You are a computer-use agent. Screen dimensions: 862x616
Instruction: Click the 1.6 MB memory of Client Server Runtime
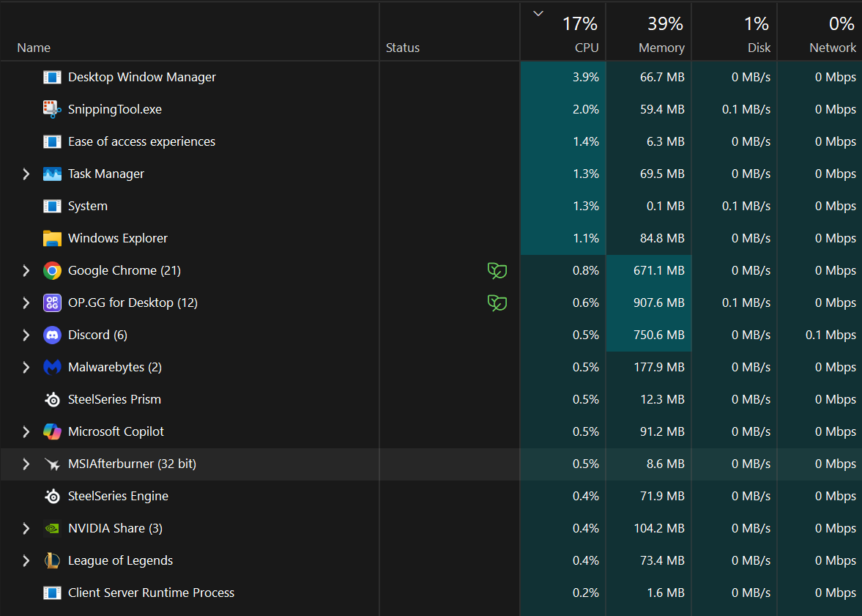[x=665, y=593]
